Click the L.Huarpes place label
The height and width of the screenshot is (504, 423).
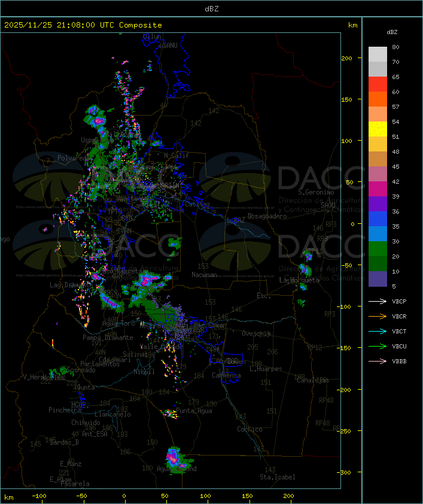[x=266, y=369]
